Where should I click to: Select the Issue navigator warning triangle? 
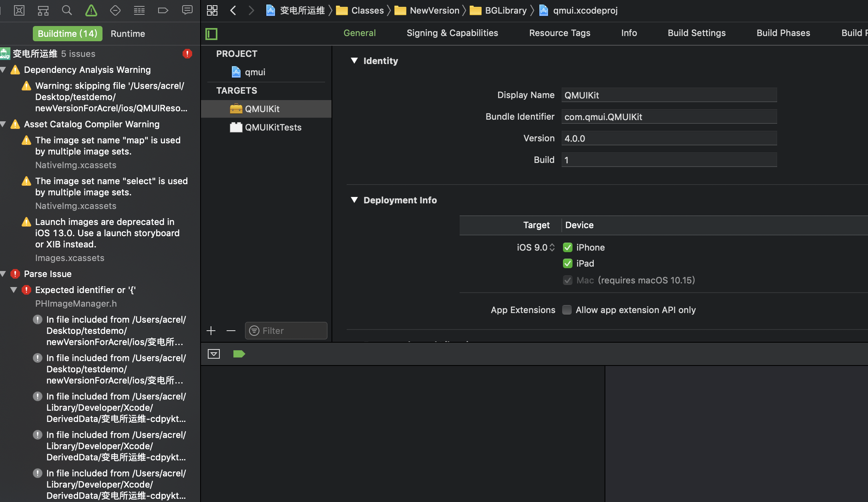pyautogui.click(x=91, y=10)
